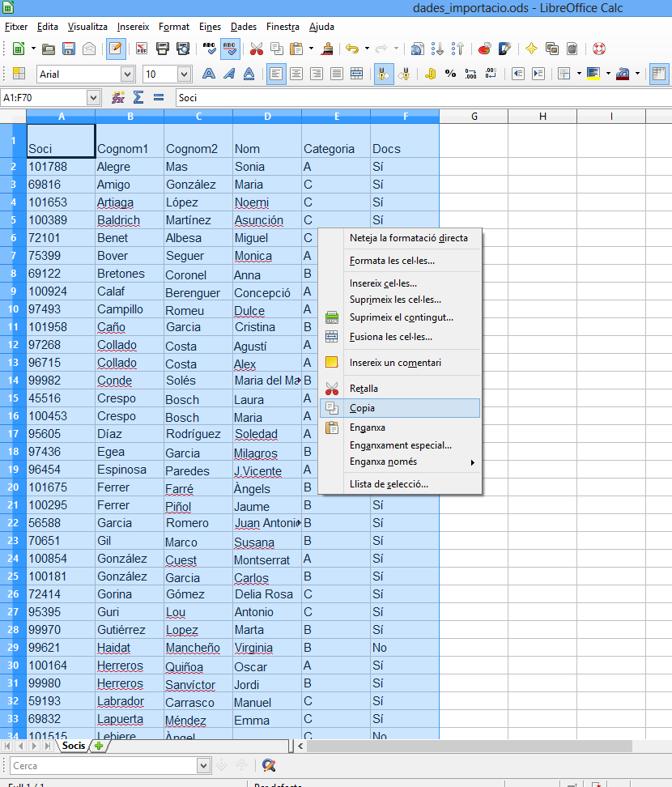Toggle AutoSpellcheck button
This screenshot has height=787, width=672.
(230, 49)
